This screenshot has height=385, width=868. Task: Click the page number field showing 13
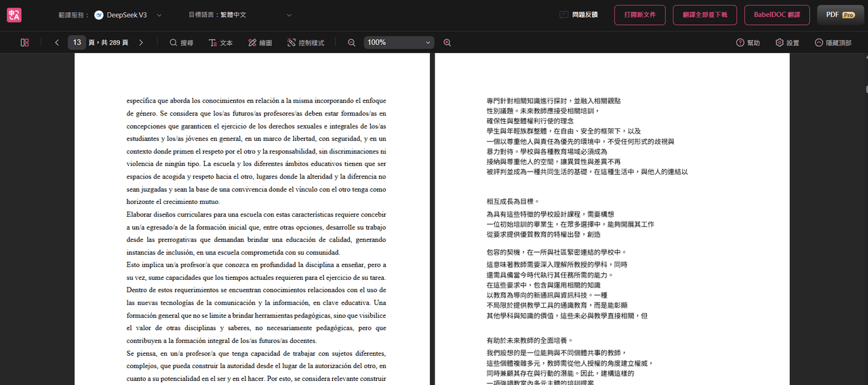point(77,42)
